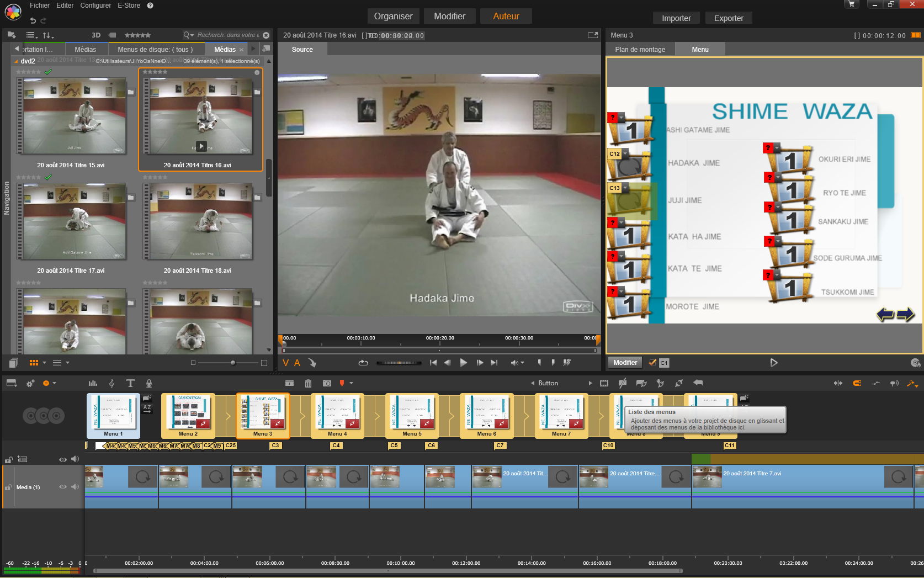924x578 pixels.
Task: Click the return-to-menu arrow icon
Action: tap(698, 383)
